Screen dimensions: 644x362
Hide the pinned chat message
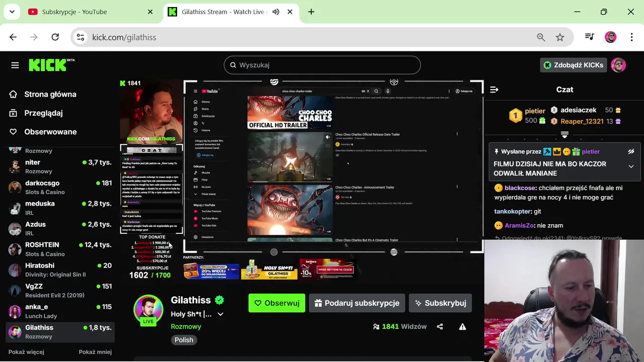631,151
